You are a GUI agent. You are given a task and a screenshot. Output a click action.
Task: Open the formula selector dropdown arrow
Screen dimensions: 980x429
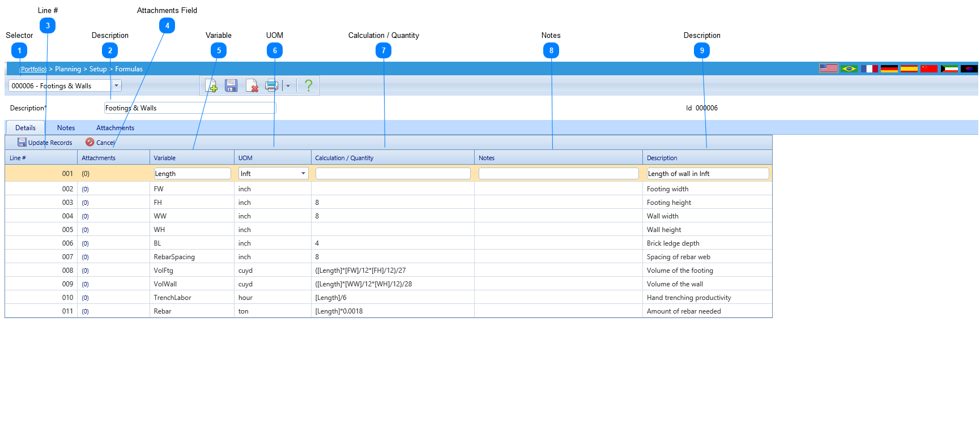[116, 85]
